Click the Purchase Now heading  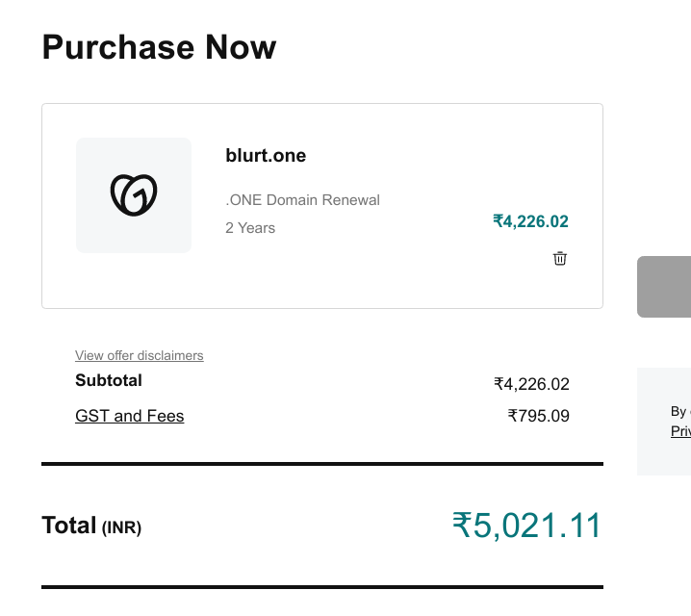click(159, 47)
